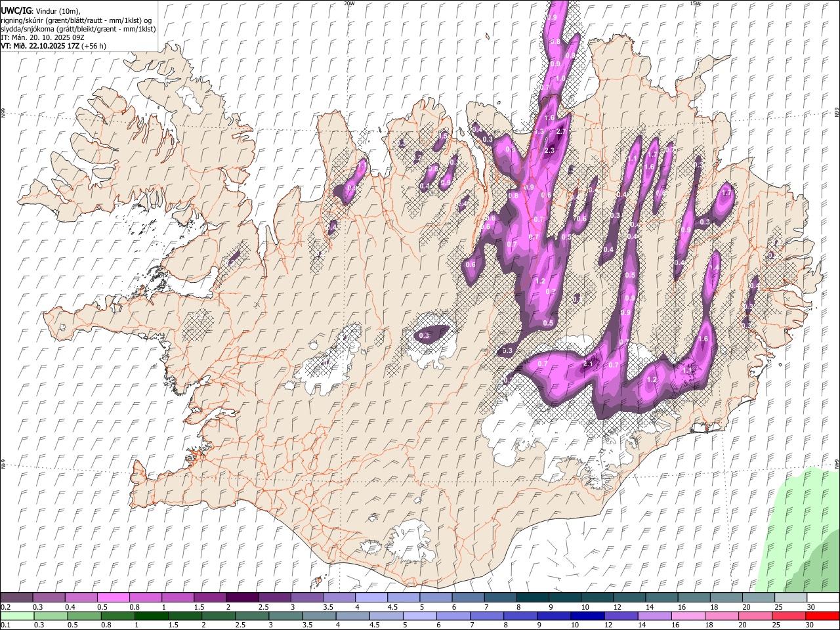This screenshot has width=840, height=630.
Task: Click the '2.3' precipitation value on map
Action: pyautogui.click(x=549, y=150)
